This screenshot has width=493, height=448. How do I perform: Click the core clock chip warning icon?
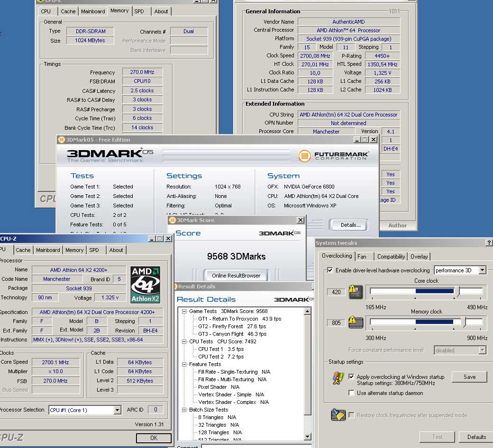[x=356, y=292]
